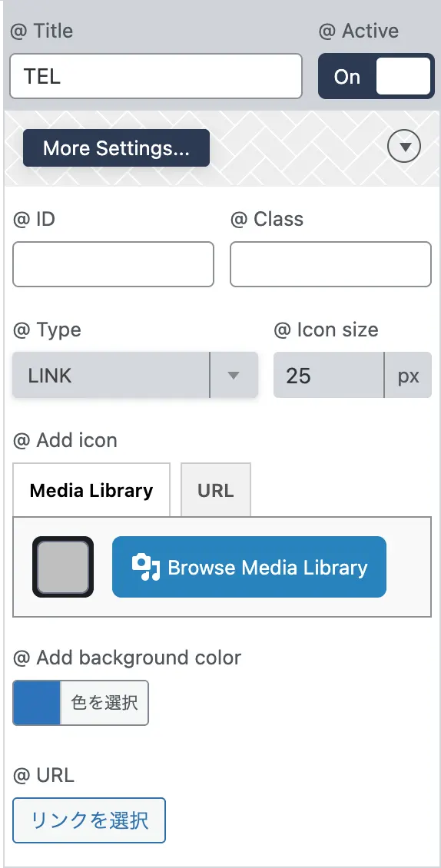Screen dimensions: 441x868
Task: Click the Title input field containing TEL
Action: pos(156,76)
